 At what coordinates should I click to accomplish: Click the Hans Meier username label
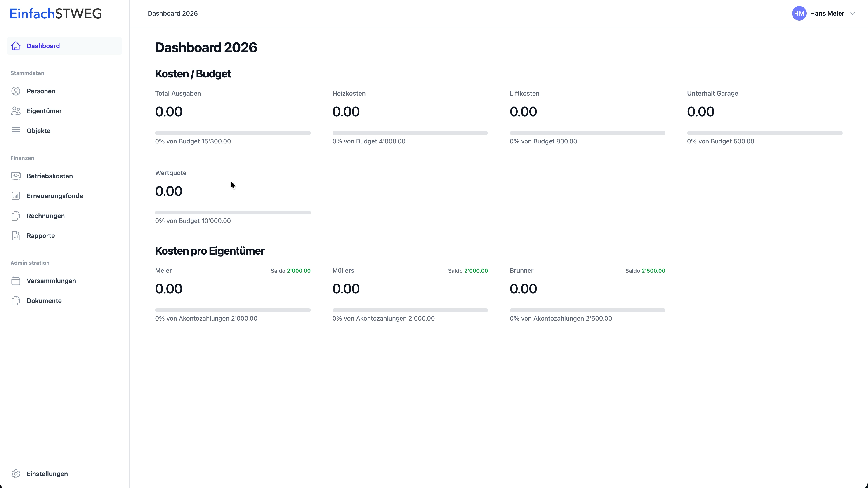point(827,14)
